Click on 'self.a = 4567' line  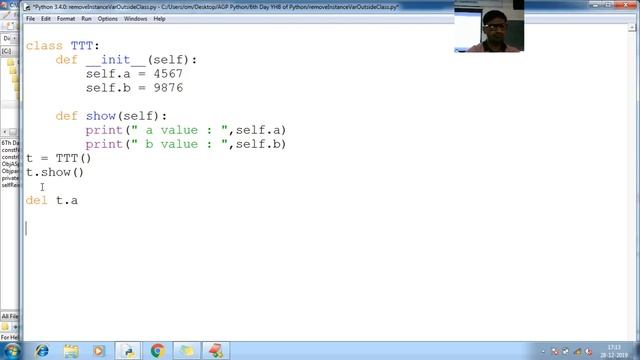(134, 74)
